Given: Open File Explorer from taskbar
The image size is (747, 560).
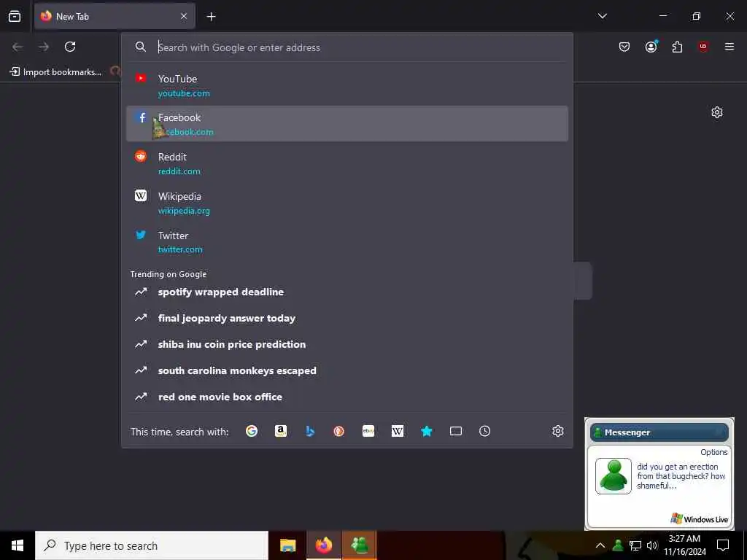Looking at the screenshot, I should pos(287,545).
